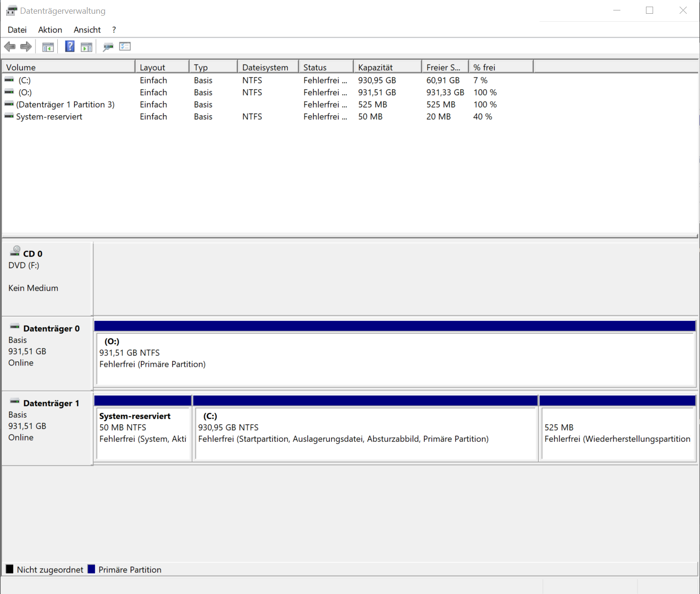Click NTFS file system cell of (O:) row
Viewport: 700px width, 594px height.
pyautogui.click(x=252, y=92)
